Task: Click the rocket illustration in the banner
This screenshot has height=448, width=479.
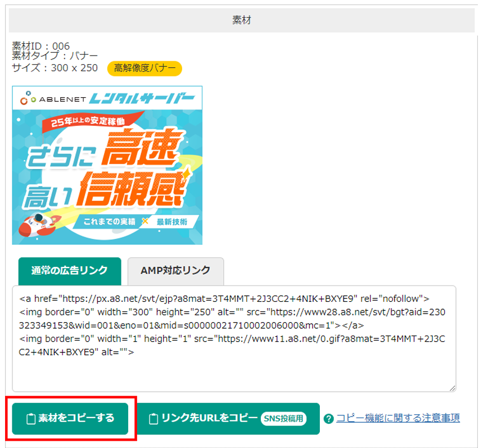Action: tap(35, 223)
